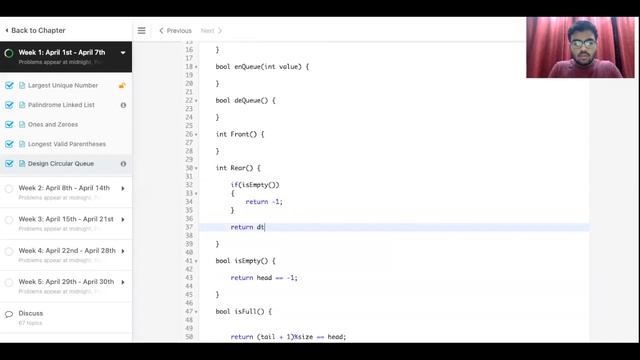The width and height of the screenshot is (640, 360).
Task: Collapse Week 1: April 1st - April 7th
Action: coord(123,53)
